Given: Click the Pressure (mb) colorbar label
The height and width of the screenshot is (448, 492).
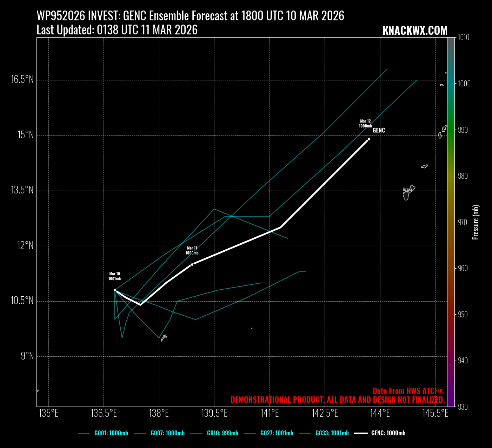Looking at the screenshot, I should (476, 222).
